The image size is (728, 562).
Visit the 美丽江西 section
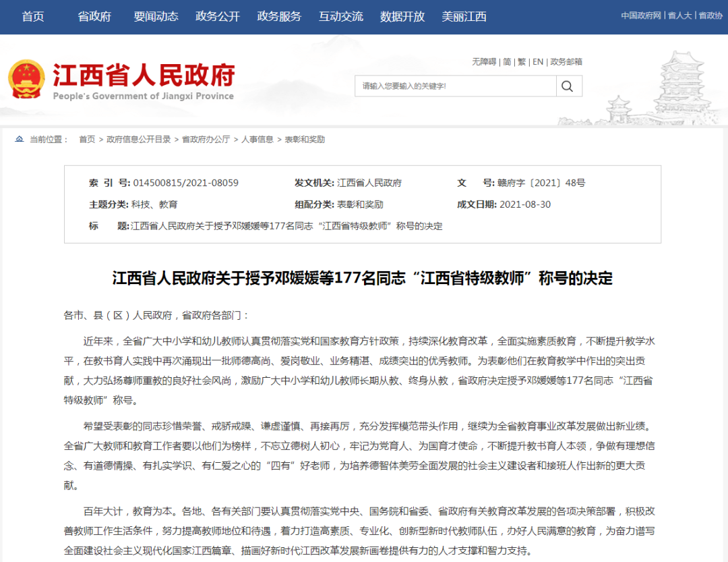pyautogui.click(x=464, y=17)
